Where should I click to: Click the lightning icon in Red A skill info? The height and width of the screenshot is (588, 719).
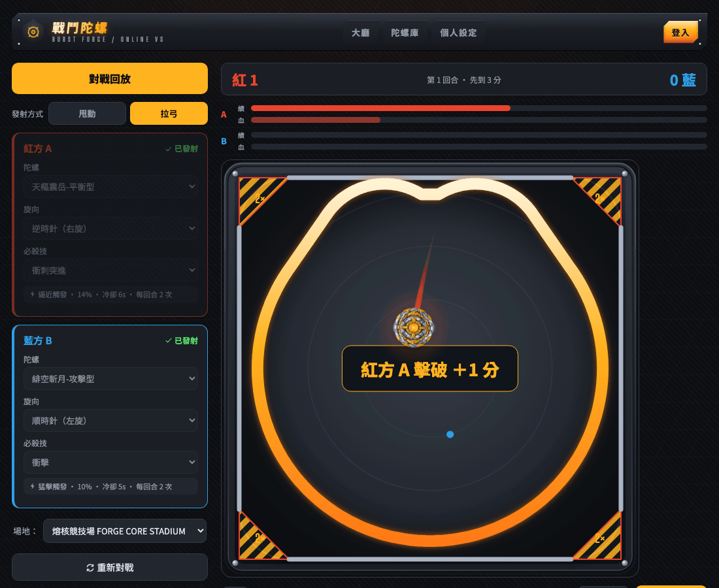click(x=32, y=294)
